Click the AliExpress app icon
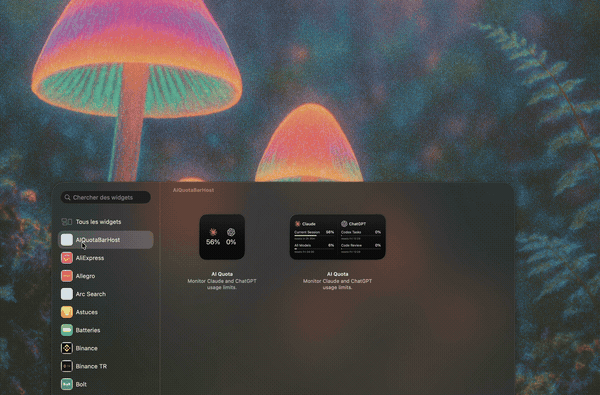This screenshot has height=395, width=600. [x=67, y=258]
